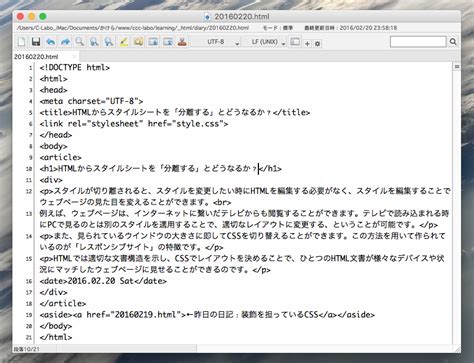This screenshot has width=474, height=363.
Task: Click the '<head>' opening tag on line 3
Action: 53,90
